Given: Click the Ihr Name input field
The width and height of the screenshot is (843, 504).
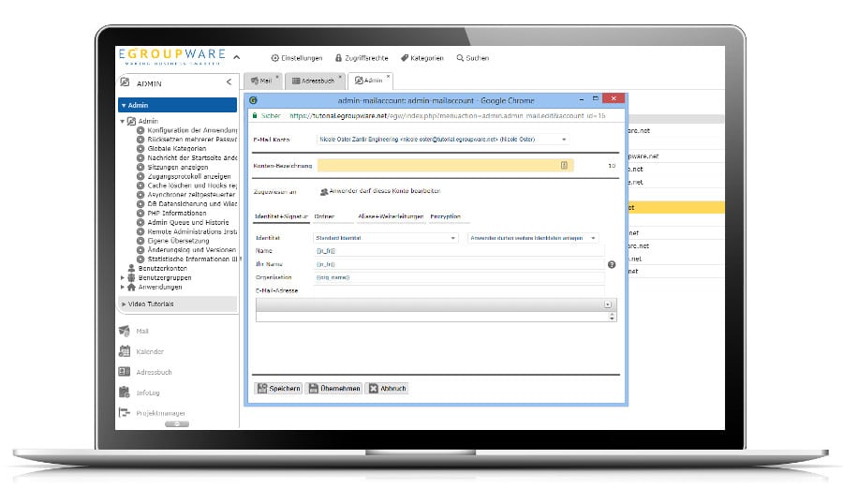Looking at the screenshot, I should (x=459, y=264).
